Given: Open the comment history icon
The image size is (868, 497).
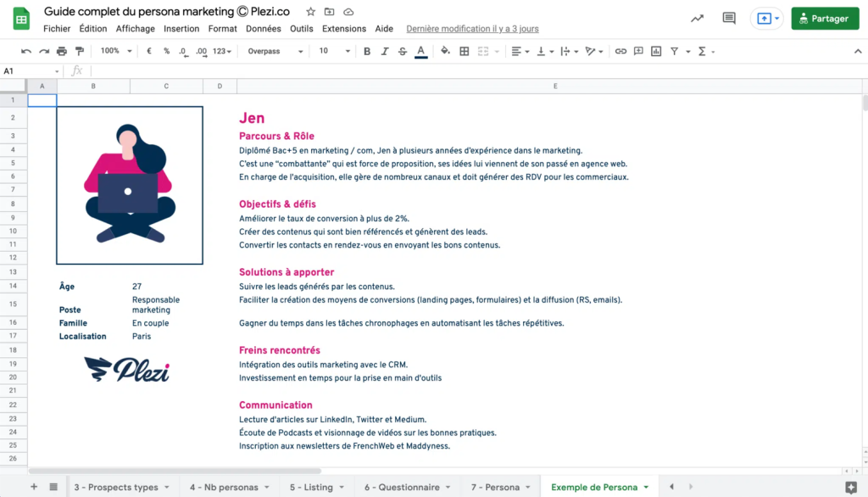Looking at the screenshot, I should 729,19.
